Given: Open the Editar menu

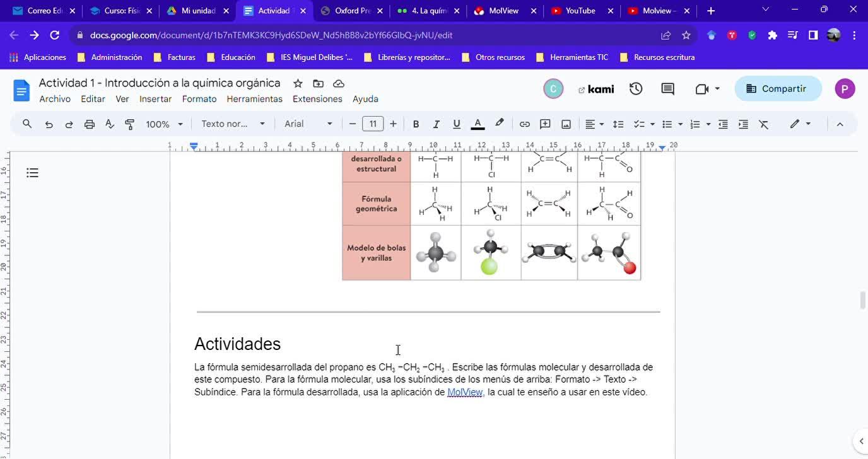Looking at the screenshot, I should [93, 99].
